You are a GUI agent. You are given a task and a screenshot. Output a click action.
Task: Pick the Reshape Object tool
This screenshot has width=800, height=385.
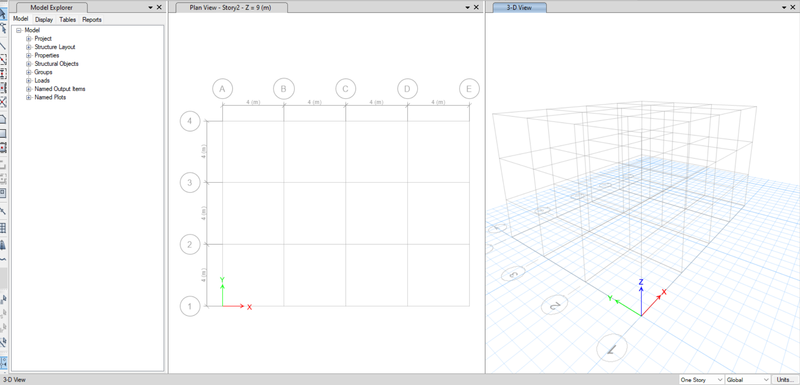coord(3,28)
